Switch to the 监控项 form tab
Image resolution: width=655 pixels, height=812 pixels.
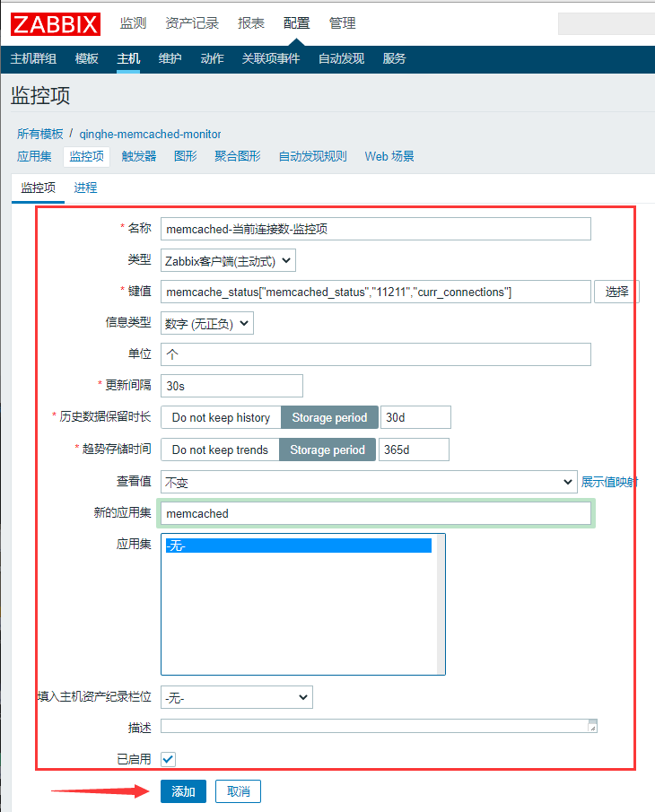point(39,188)
